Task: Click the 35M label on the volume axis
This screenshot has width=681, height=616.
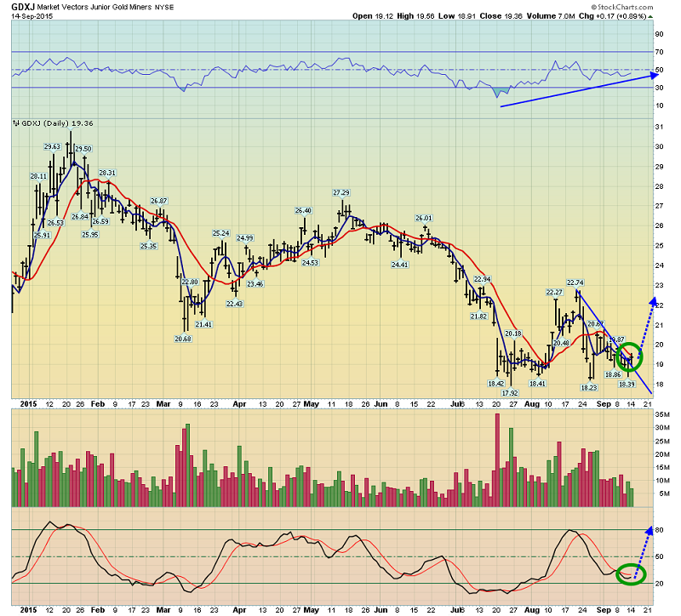Action: (662, 414)
